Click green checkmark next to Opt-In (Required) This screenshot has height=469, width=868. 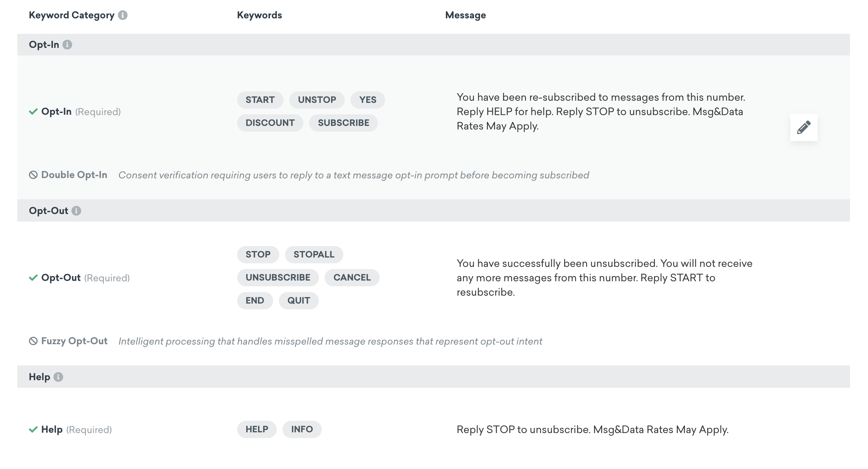33,111
